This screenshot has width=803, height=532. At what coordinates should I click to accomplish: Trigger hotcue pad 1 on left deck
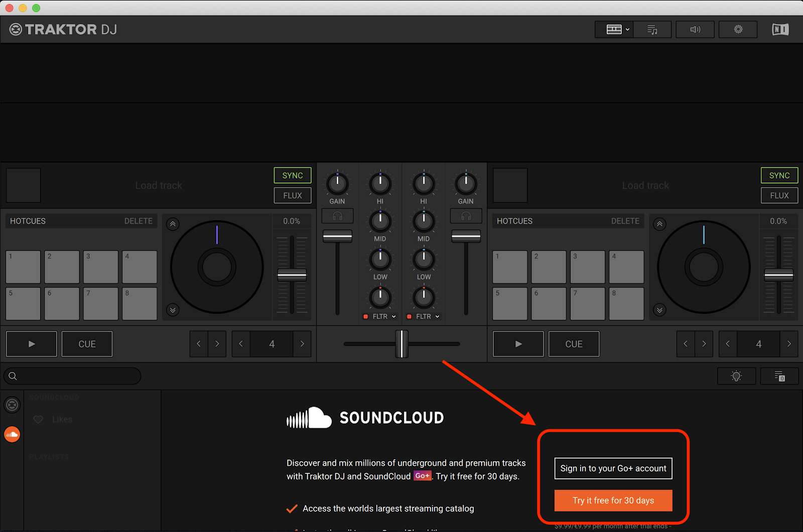[x=23, y=267]
